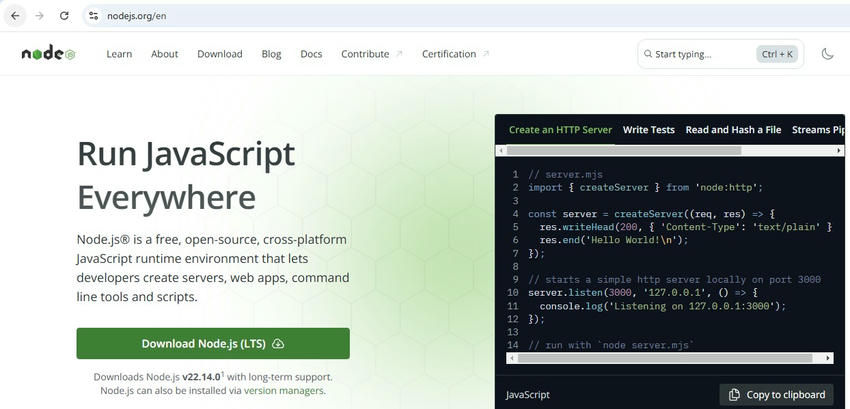
Task: Click the 'Run JavaScript Everywhere' heading
Action: click(186, 176)
